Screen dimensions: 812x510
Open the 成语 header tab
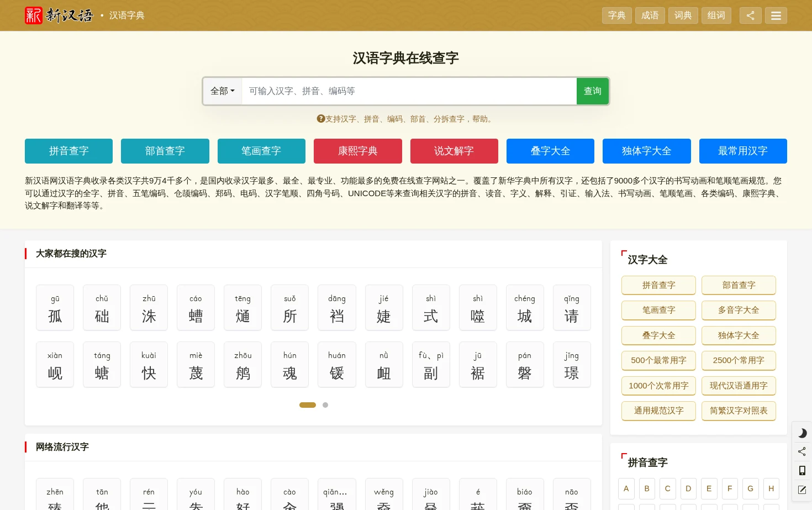point(650,15)
